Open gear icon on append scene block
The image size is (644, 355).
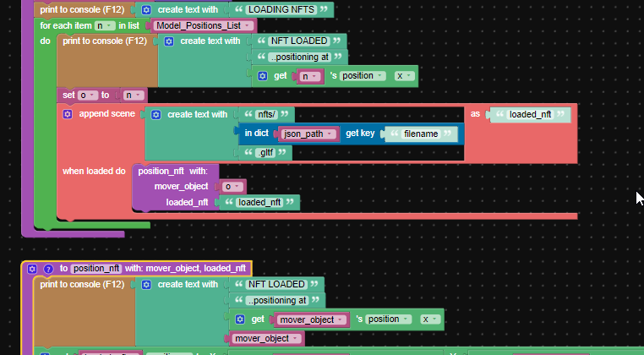[68, 114]
